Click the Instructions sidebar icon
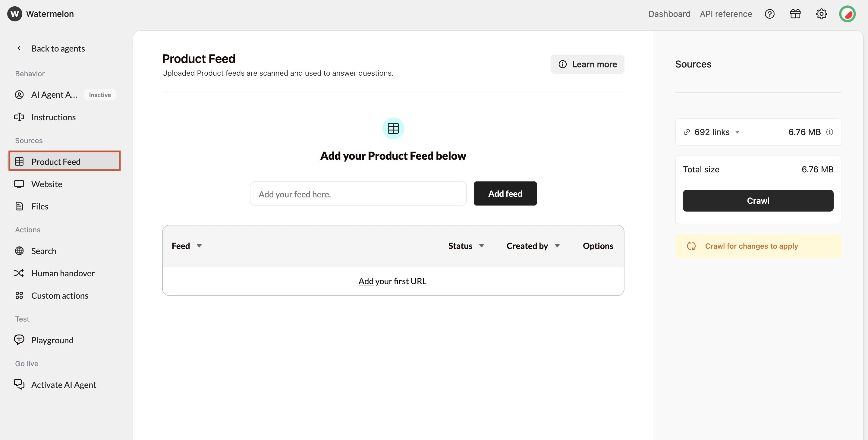This screenshot has height=440, width=868. (19, 117)
